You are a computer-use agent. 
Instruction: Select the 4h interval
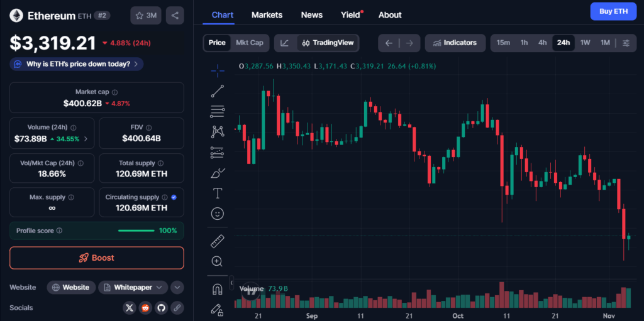click(543, 43)
